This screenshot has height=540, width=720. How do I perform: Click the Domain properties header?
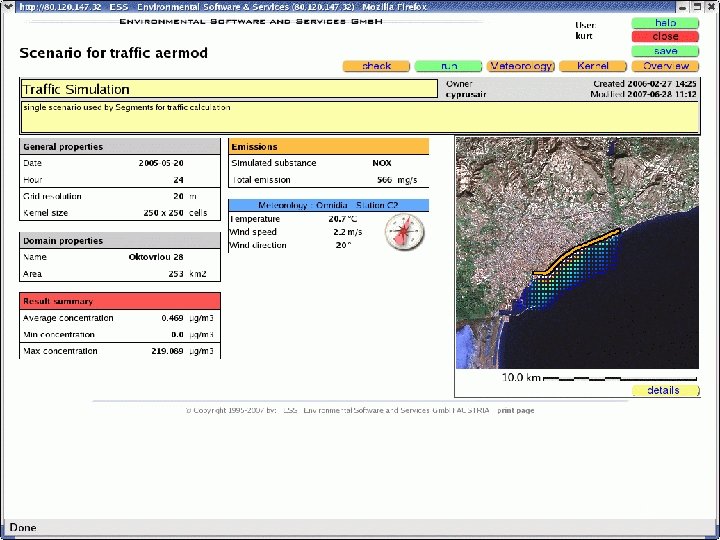coord(120,241)
